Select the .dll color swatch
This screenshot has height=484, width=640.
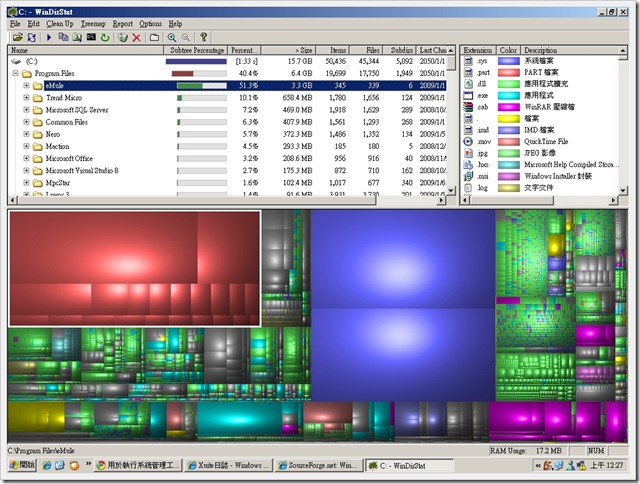[508, 85]
